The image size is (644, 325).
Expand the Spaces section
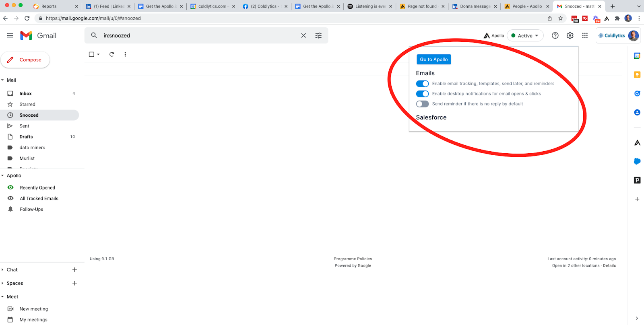(x=2, y=283)
